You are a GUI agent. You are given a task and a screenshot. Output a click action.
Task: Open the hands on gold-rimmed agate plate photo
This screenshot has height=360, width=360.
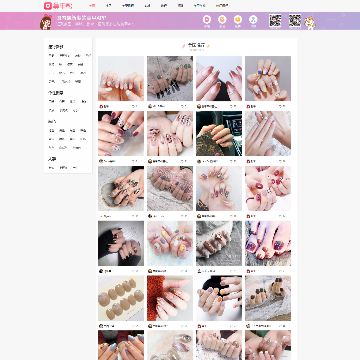click(121, 188)
